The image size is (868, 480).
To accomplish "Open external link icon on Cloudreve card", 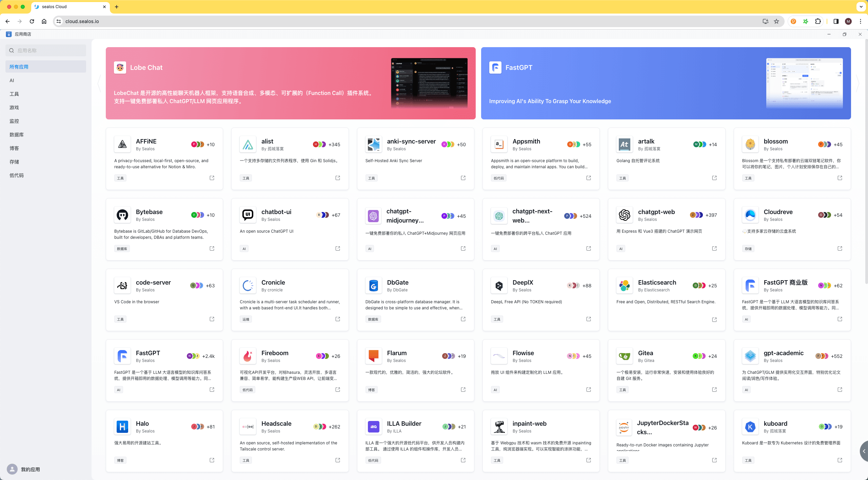I will click(x=840, y=248).
